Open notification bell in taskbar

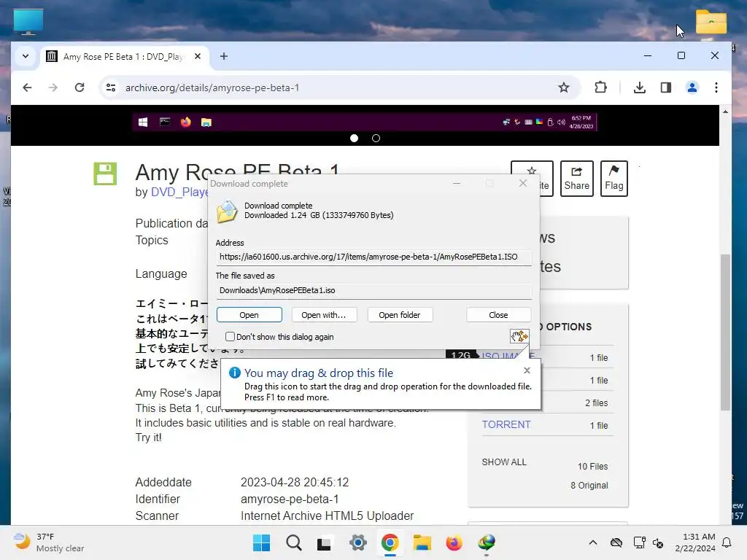727,542
